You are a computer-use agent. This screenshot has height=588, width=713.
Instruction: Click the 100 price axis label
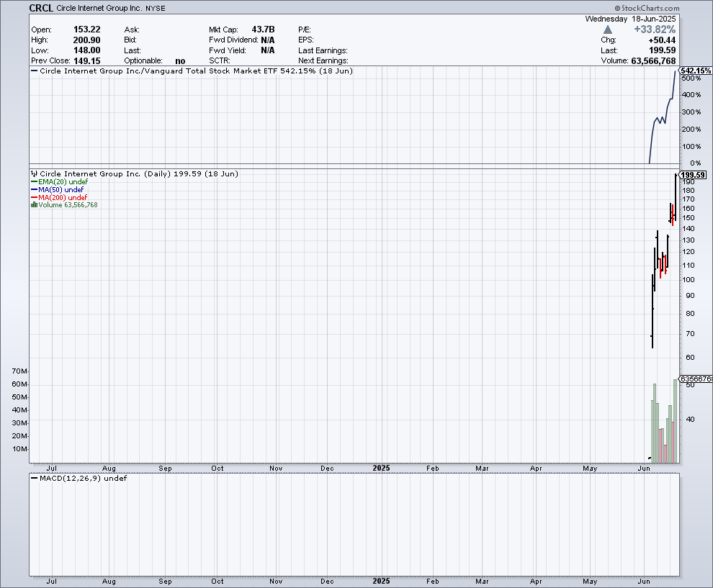click(689, 279)
